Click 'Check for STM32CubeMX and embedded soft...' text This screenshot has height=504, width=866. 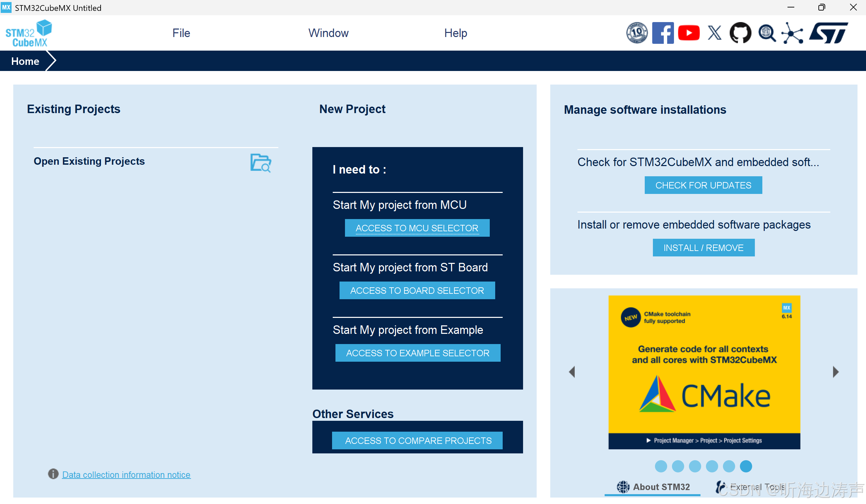tap(698, 162)
